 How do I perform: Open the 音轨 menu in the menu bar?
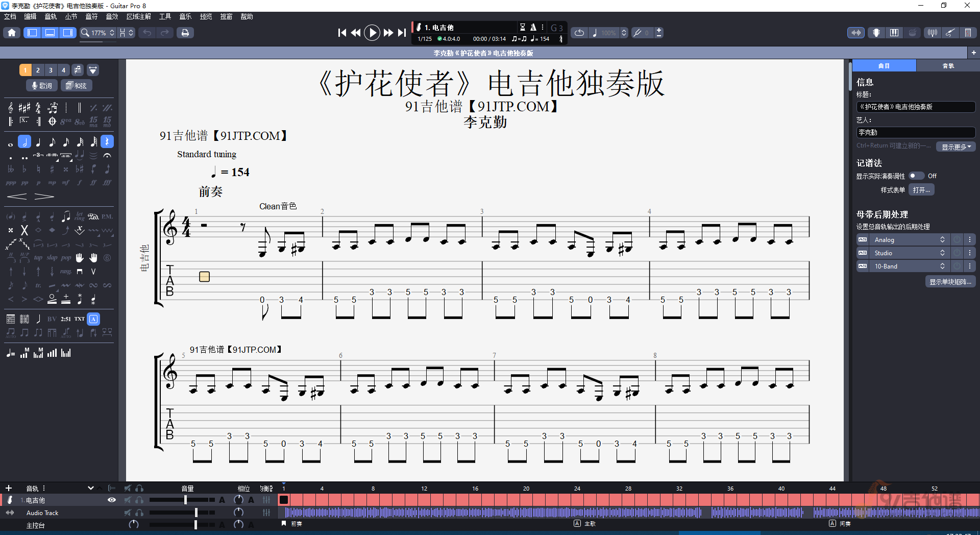(51, 16)
